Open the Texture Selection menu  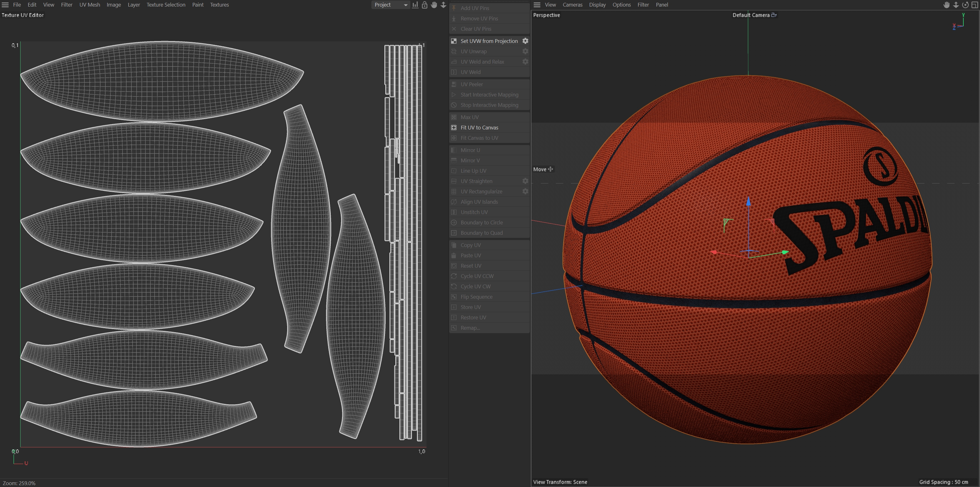pos(166,5)
